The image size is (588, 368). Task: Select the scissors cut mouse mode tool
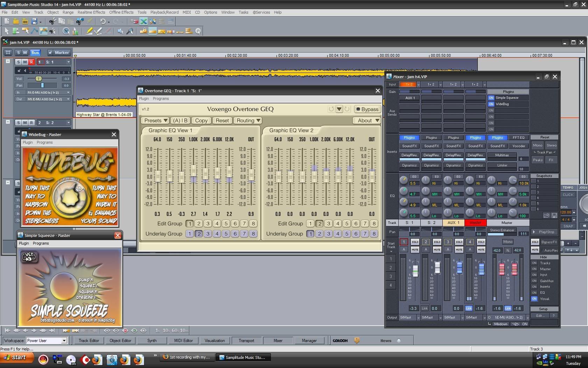pyautogui.click(x=52, y=31)
